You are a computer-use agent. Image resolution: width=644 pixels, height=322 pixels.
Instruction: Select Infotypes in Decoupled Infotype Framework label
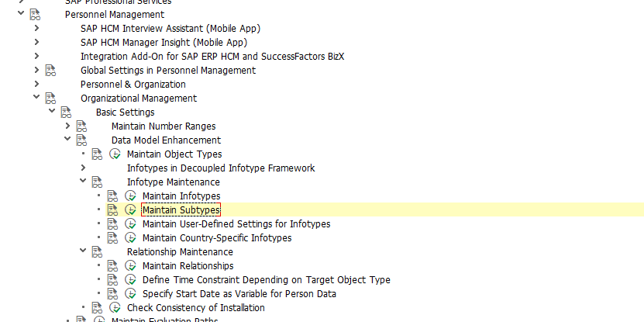221,168
